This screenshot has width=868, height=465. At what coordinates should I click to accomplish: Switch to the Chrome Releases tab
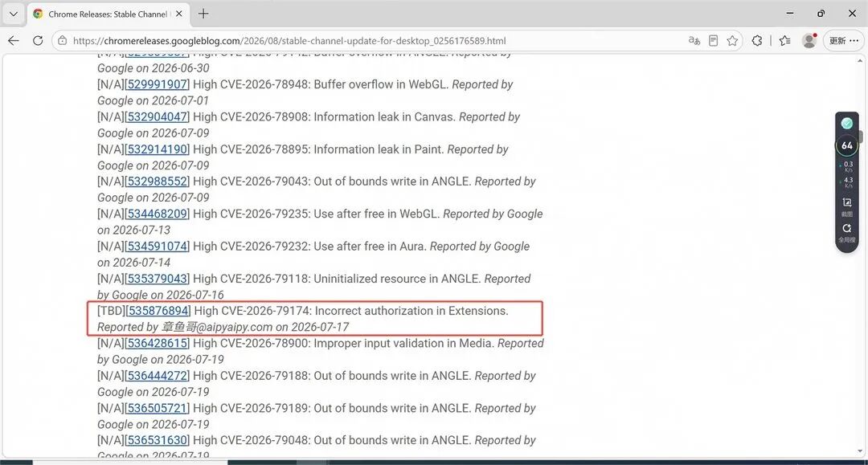tap(108, 14)
